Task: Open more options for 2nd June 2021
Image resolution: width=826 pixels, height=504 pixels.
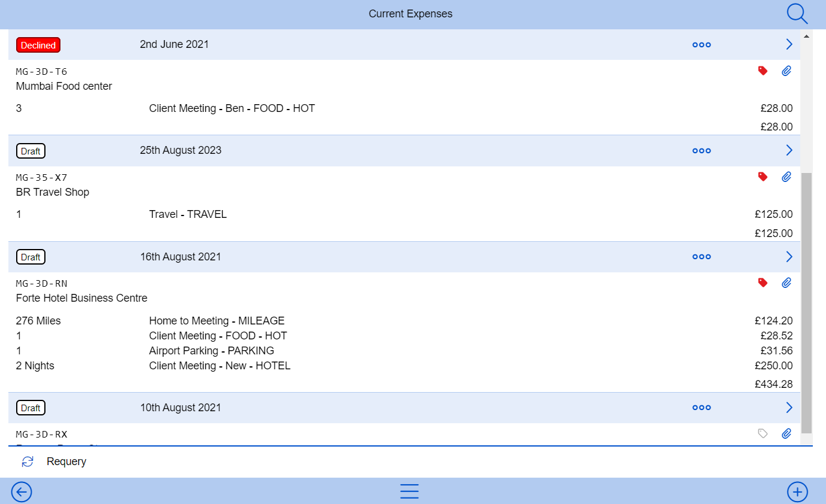Action: (x=702, y=45)
